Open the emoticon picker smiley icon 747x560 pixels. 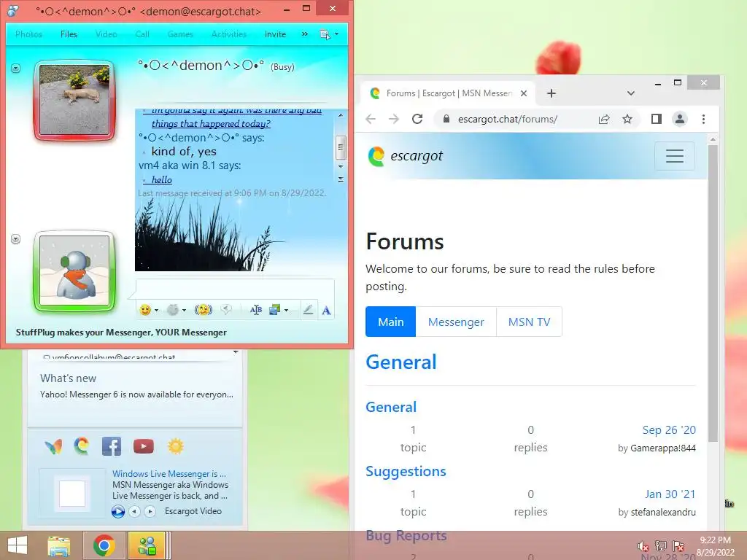[145, 310]
